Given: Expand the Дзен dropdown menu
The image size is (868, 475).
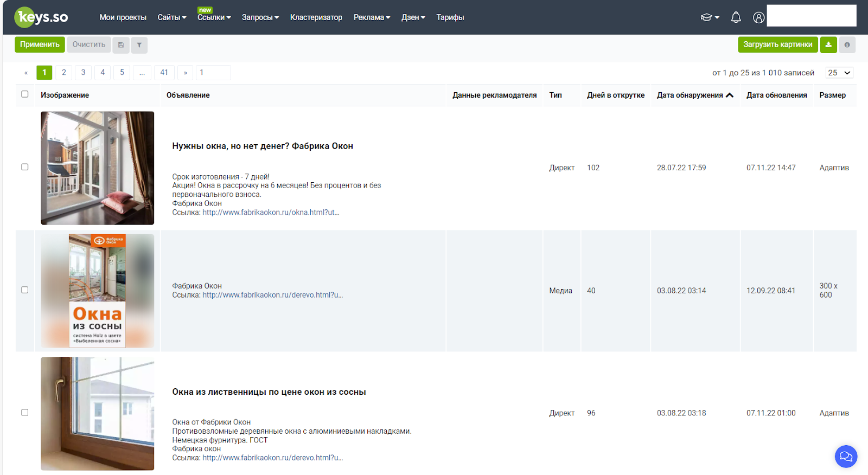Looking at the screenshot, I should pyautogui.click(x=413, y=17).
